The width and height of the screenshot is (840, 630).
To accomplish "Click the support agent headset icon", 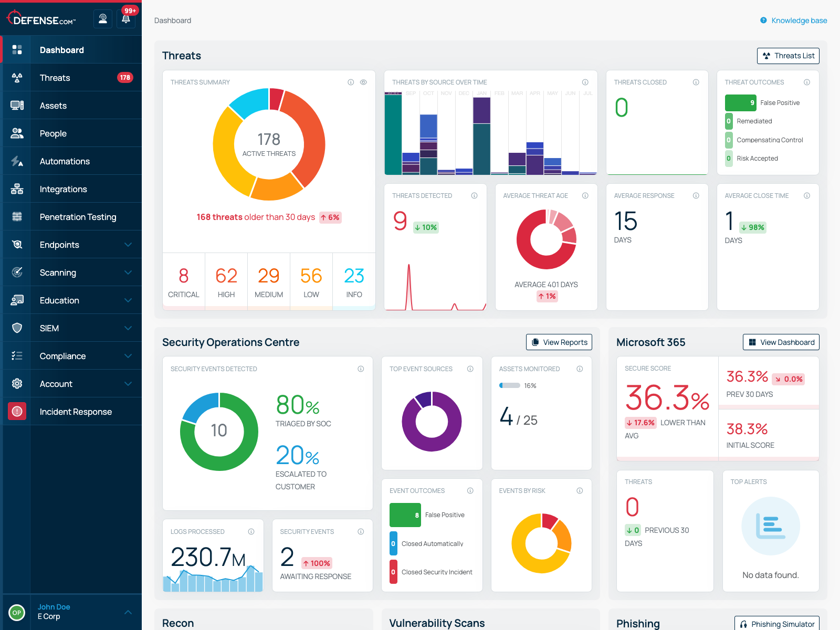I will [x=103, y=19].
